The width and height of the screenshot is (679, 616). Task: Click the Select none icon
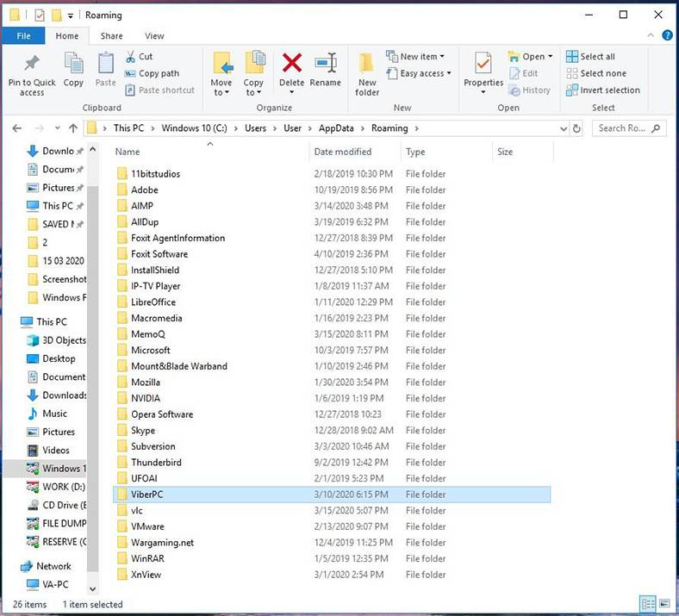pyautogui.click(x=571, y=73)
